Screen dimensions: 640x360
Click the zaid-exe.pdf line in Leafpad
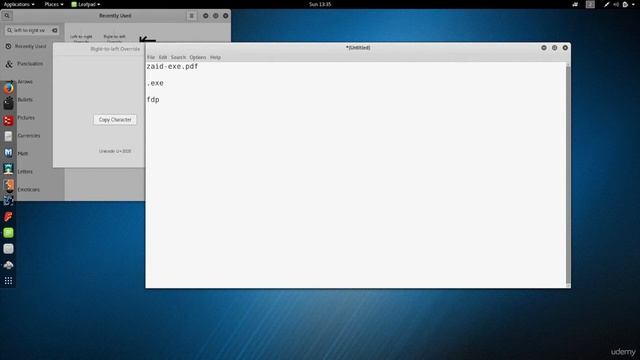tap(172, 67)
